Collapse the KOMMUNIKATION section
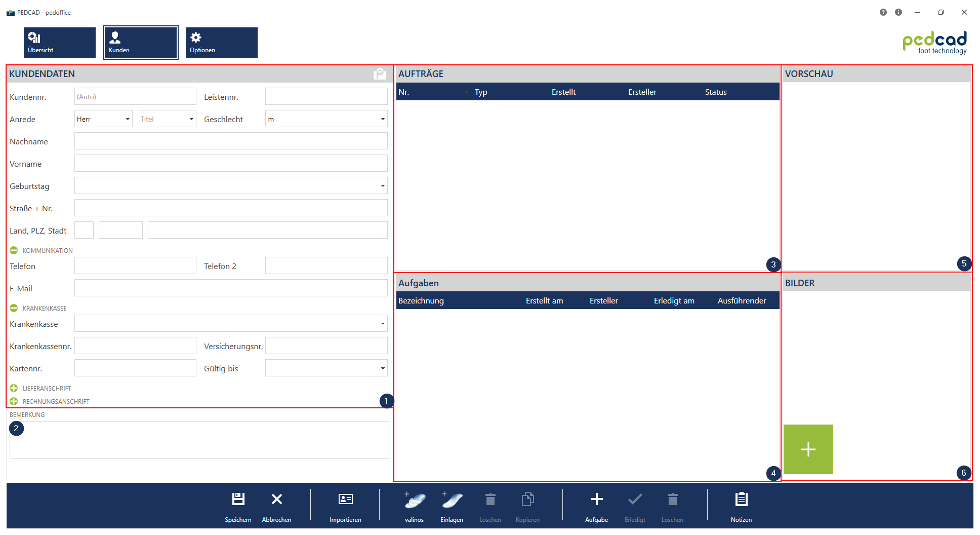Image resolution: width=980 pixels, height=535 pixels. point(14,250)
